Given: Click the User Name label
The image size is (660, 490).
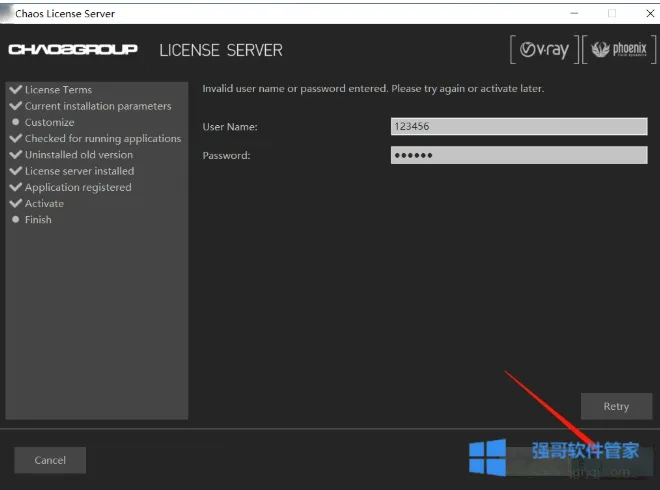Looking at the screenshot, I should click(230, 127).
